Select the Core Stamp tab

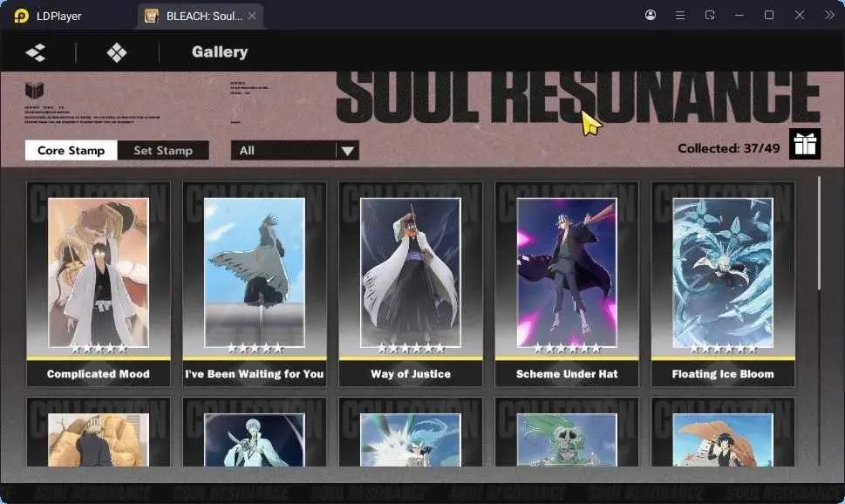click(72, 150)
